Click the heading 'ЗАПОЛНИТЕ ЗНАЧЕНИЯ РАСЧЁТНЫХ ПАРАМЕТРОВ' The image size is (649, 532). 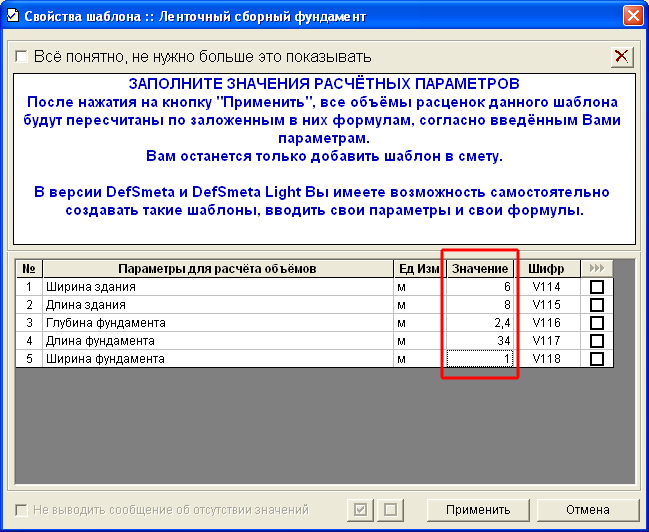324,84
